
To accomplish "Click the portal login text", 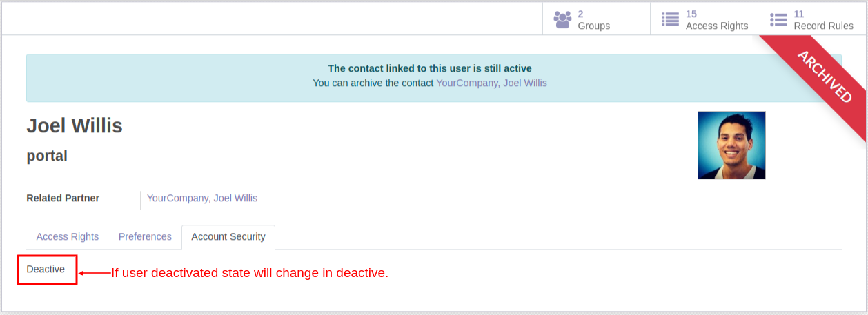I will click(x=47, y=156).
